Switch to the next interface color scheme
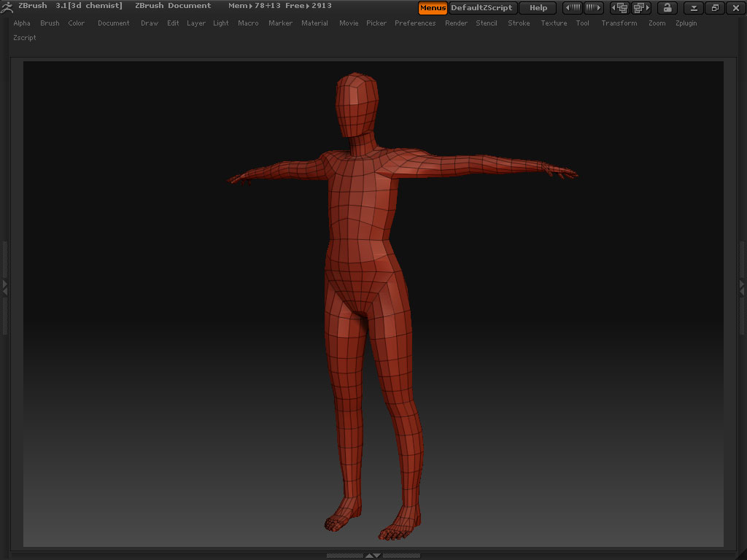747x560 pixels. 594,7
